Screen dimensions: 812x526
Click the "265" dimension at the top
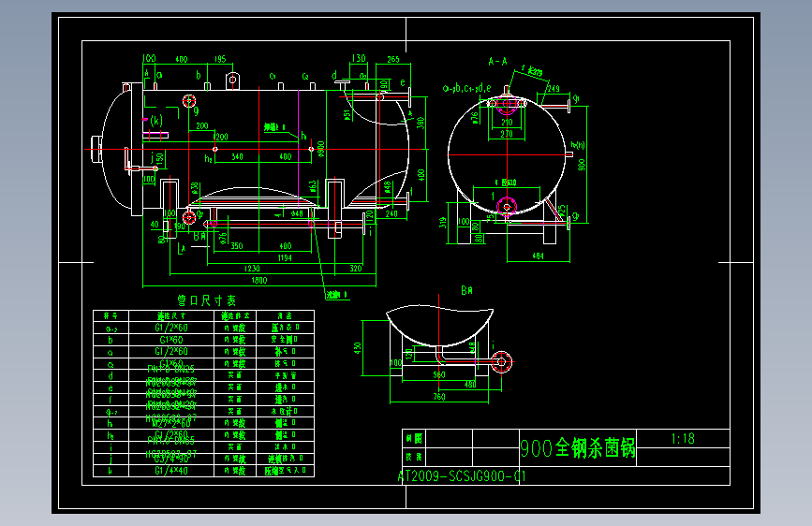(393, 60)
